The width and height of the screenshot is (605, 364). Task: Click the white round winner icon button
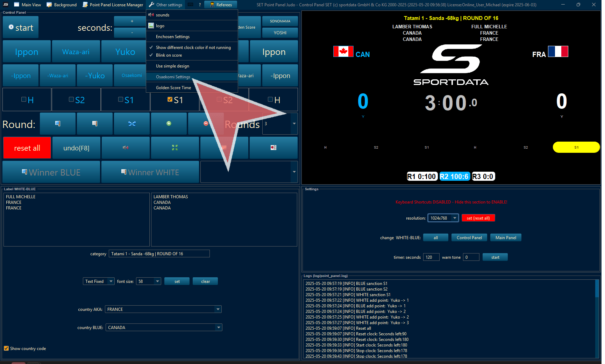[95, 123]
